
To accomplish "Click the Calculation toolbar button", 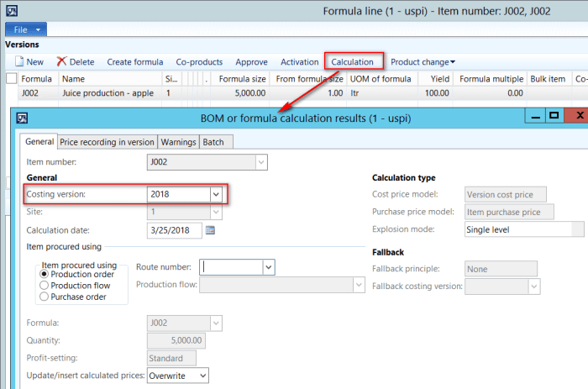I will coord(353,62).
